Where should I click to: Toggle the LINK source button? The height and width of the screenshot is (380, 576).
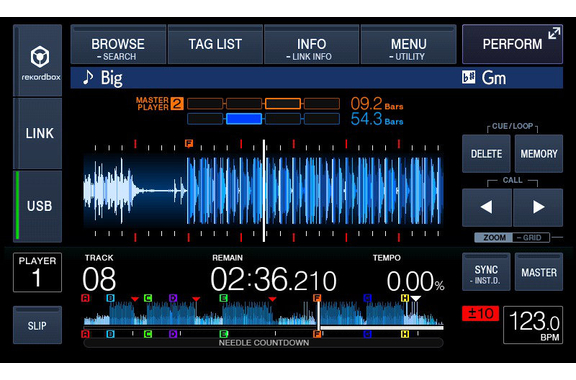point(37,133)
